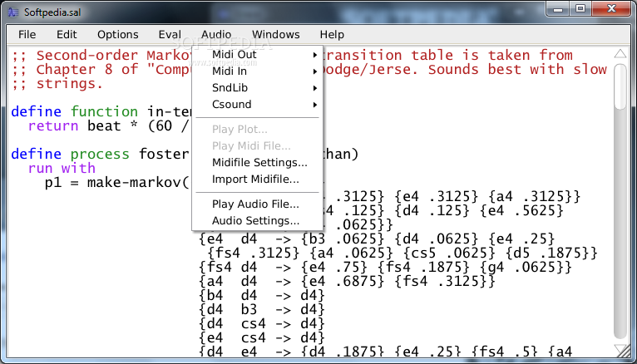Click the greyed-out Play Plot... item
The height and width of the screenshot is (364, 637).
click(257, 129)
